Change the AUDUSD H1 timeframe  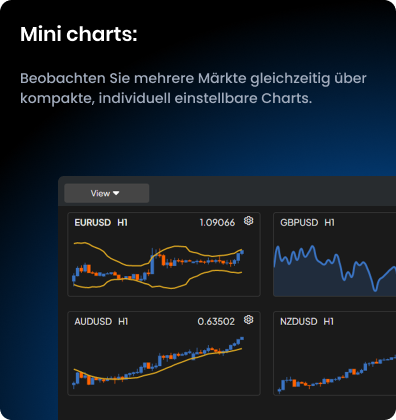click(x=123, y=322)
